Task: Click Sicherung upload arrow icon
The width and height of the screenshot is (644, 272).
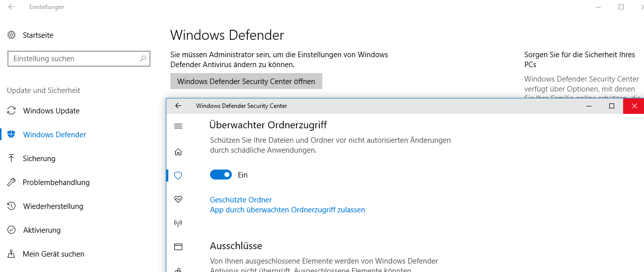Action: (x=11, y=159)
